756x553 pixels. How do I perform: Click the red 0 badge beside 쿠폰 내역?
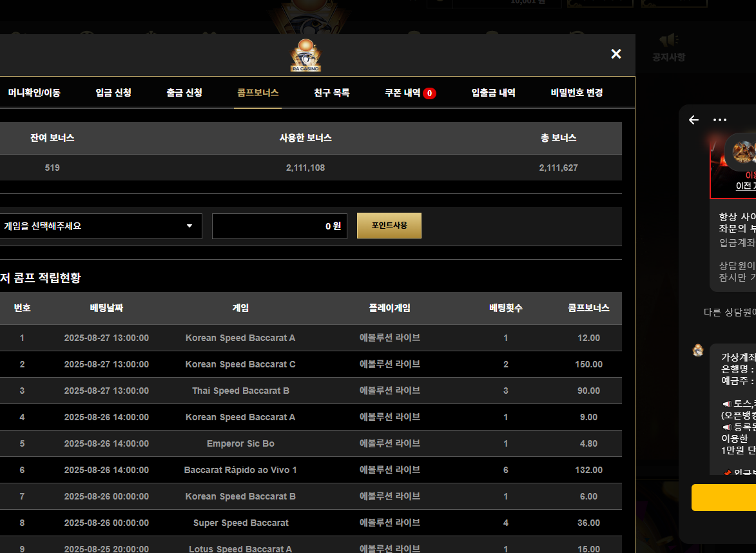pos(430,93)
